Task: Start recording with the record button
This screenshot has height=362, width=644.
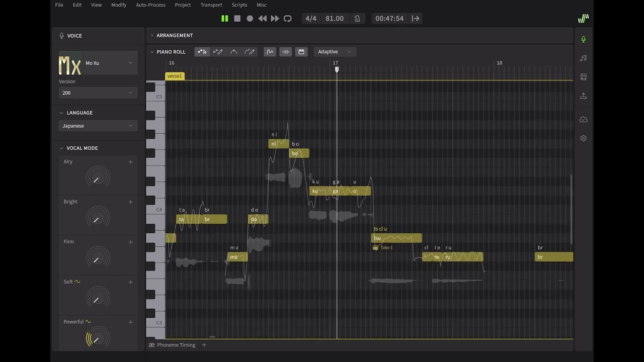Action: click(x=250, y=19)
